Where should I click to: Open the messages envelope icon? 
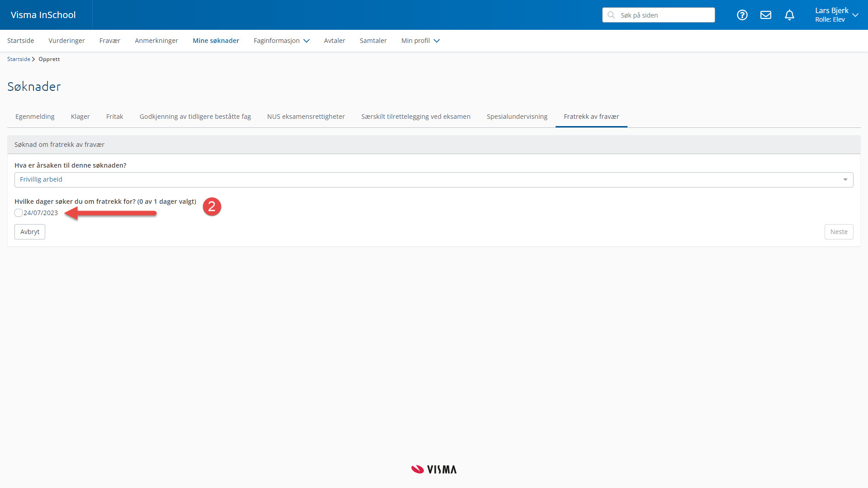[x=765, y=15]
